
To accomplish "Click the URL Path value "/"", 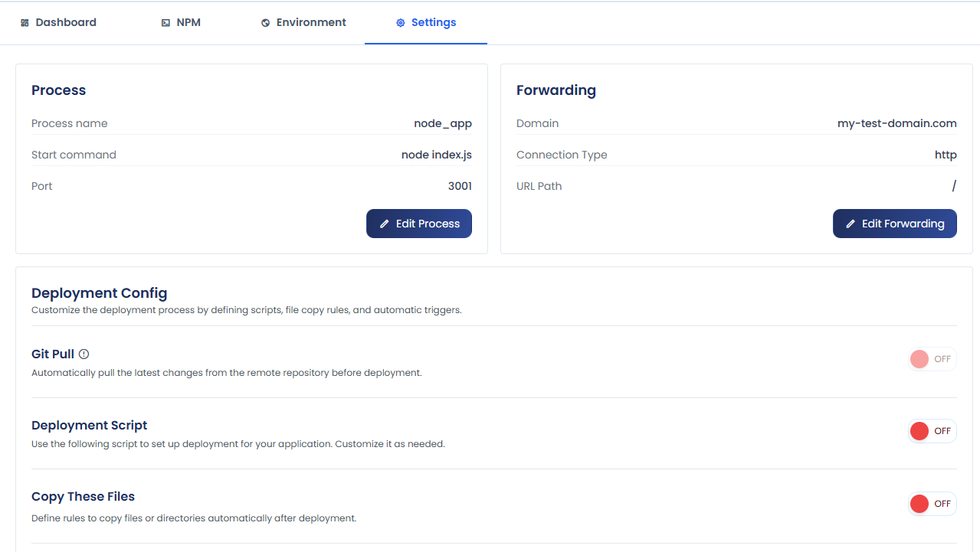I will [x=954, y=186].
